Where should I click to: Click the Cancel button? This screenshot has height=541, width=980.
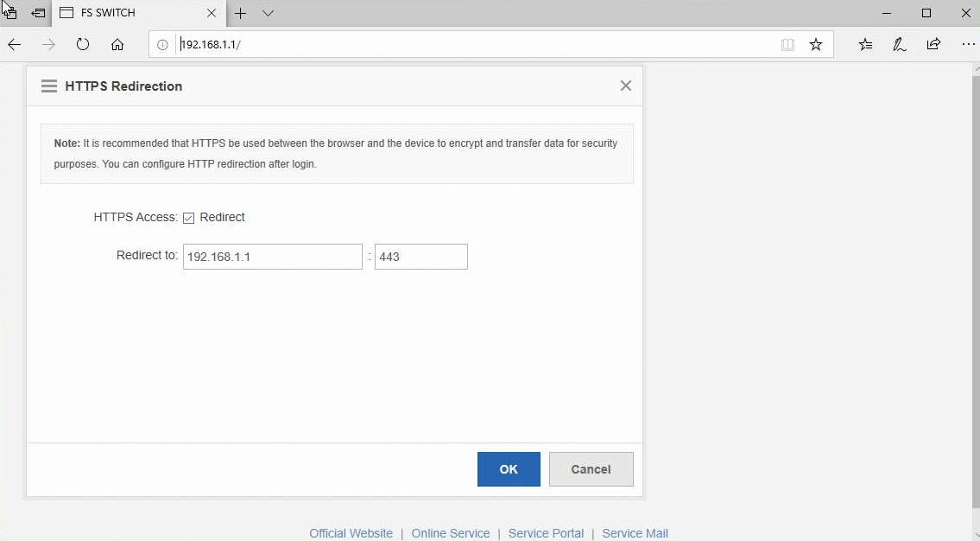click(x=591, y=469)
